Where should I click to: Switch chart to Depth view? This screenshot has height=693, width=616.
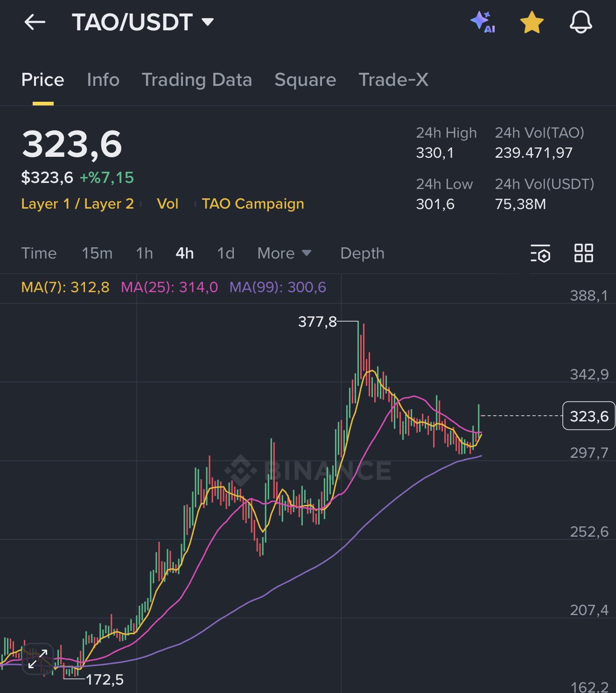click(x=362, y=253)
